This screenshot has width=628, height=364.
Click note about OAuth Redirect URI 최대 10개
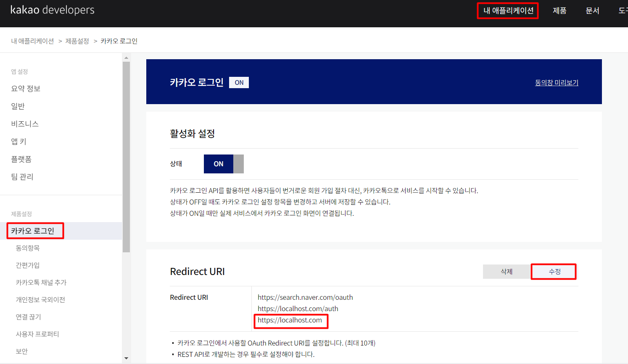277,343
